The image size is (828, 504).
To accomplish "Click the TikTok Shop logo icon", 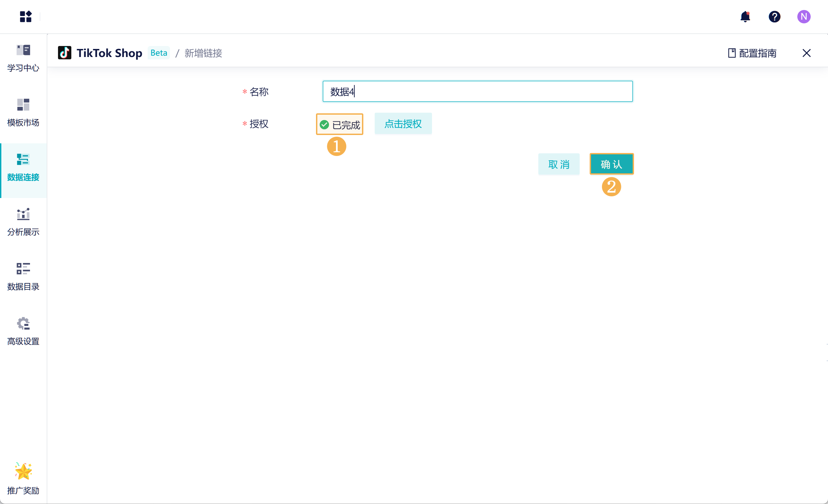I will click(x=65, y=53).
